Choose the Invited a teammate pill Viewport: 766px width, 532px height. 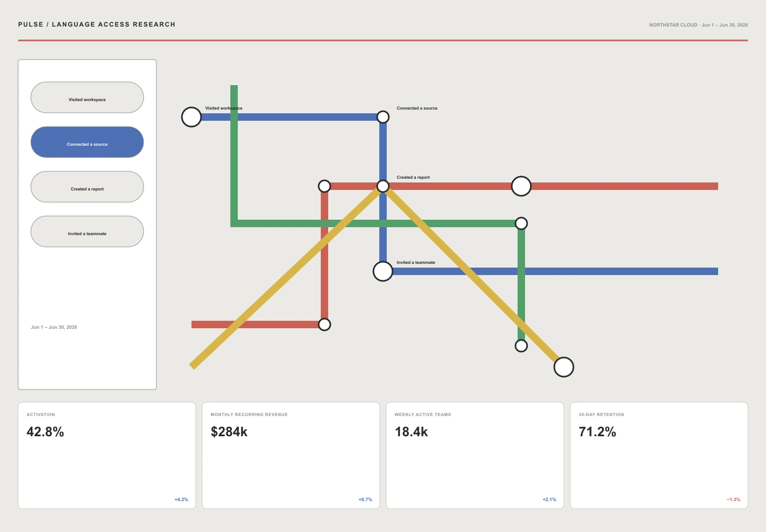pyautogui.click(x=87, y=231)
